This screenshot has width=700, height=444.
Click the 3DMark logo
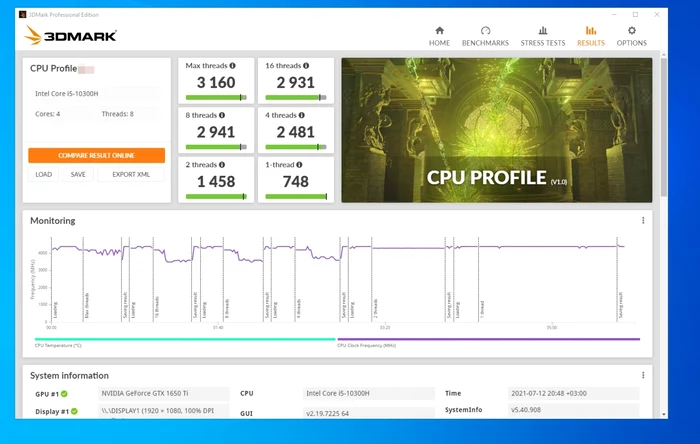point(71,35)
